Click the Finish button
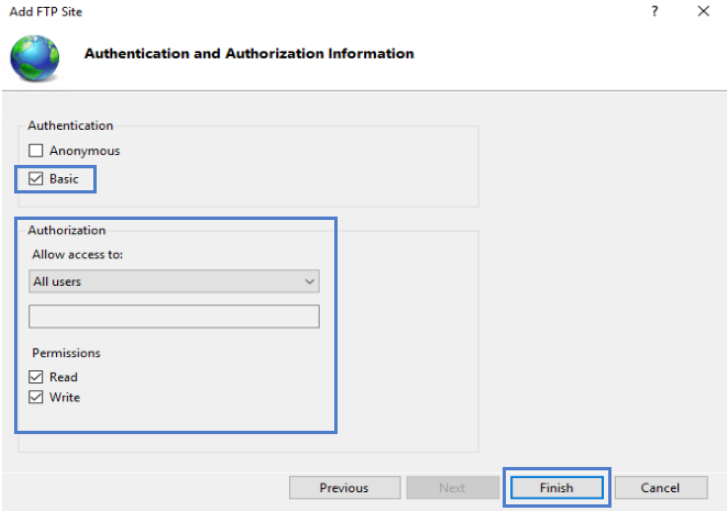 (557, 488)
